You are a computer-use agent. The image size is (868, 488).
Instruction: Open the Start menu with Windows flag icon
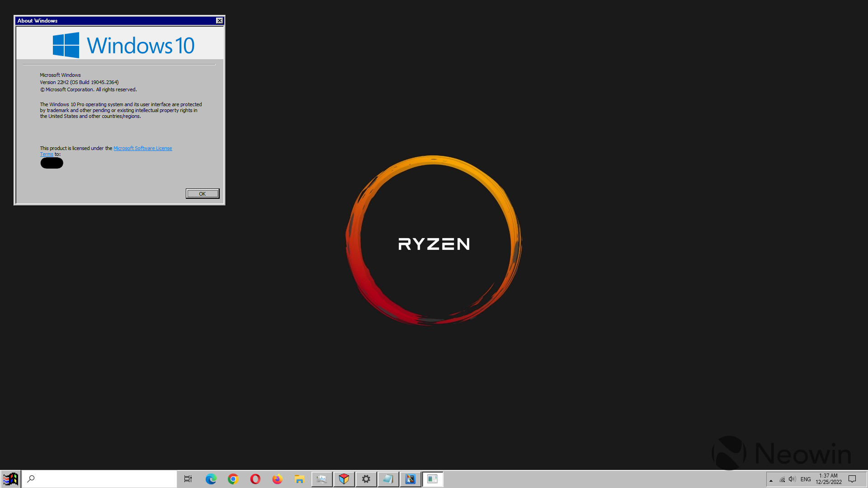(10, 479)
